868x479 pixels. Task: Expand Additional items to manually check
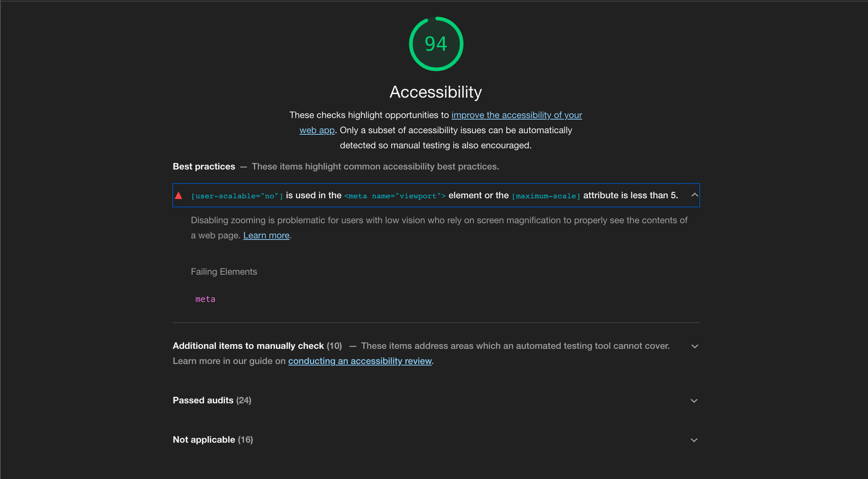[694, 346]
